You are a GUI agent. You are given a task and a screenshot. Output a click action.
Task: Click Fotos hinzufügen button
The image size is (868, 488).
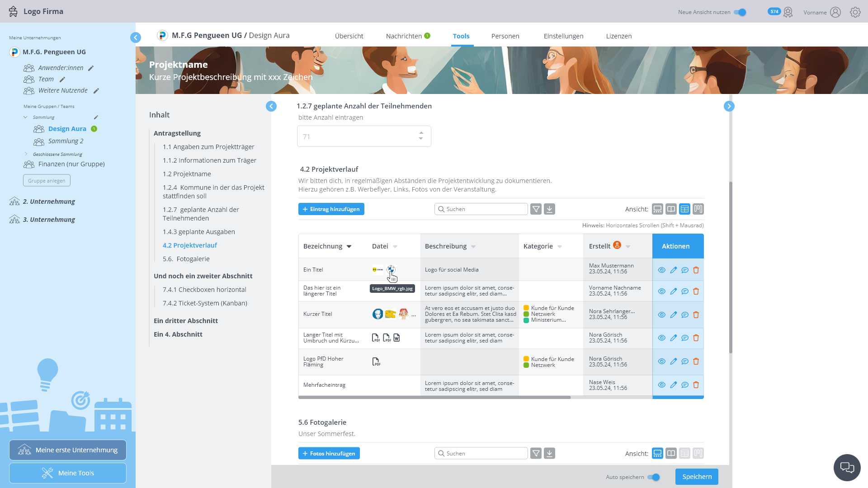click(329, 453)
